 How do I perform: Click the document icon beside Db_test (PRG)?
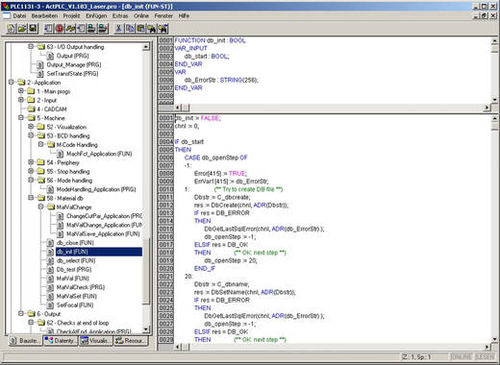click(50, 269)
